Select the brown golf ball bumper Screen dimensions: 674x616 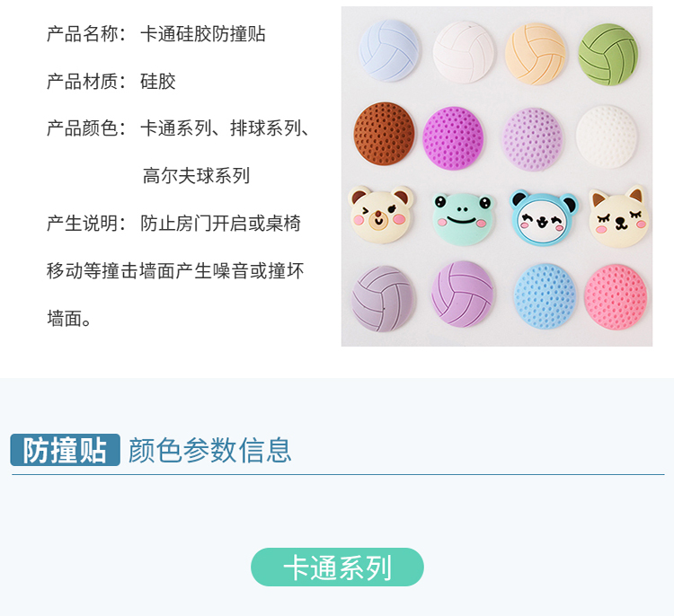click(385, 134)
